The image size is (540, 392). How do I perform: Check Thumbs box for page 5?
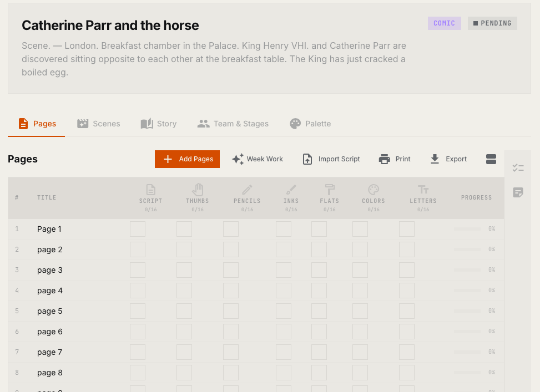click(x=184, y=311)
